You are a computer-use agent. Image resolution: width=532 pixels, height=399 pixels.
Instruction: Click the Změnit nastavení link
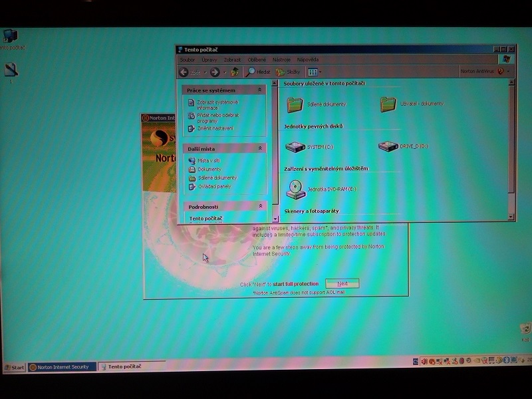point(215,128)
